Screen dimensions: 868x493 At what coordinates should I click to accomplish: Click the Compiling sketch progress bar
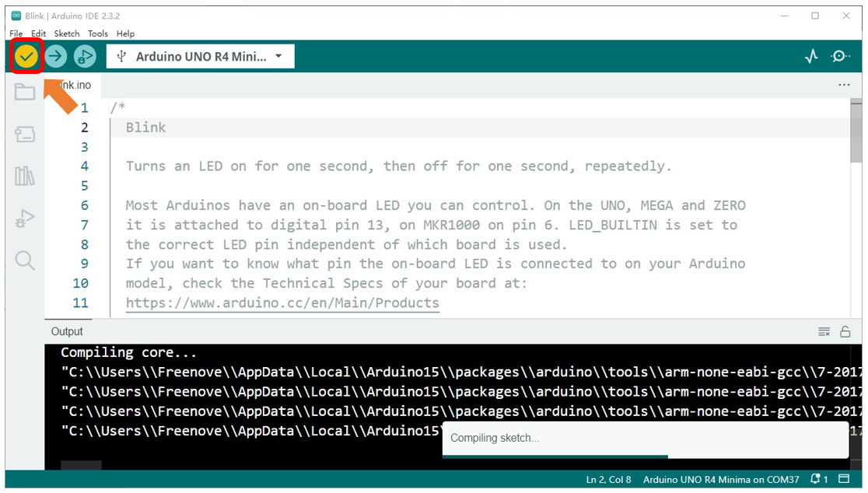click(555, 456)
